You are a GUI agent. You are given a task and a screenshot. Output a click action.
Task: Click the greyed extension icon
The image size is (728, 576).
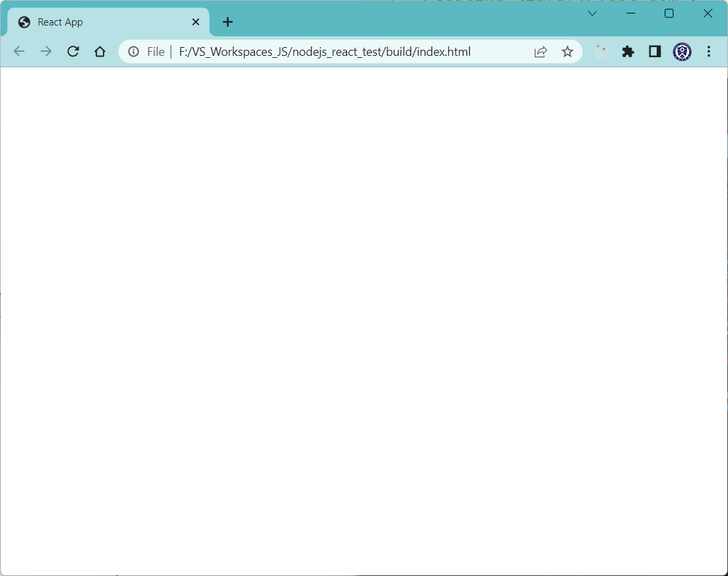[x=601, y=52]
